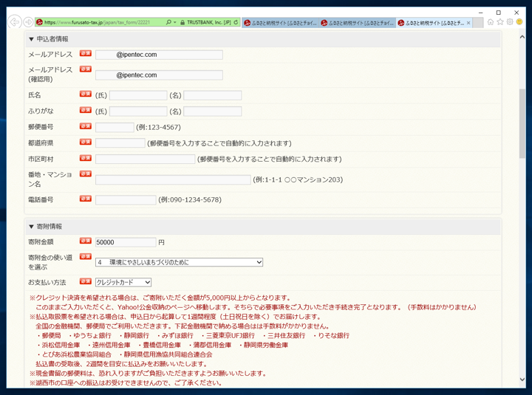Click the 円 label after donation amount
The width and height of the screenshot is (532, 395).
(x=162, y=242)
